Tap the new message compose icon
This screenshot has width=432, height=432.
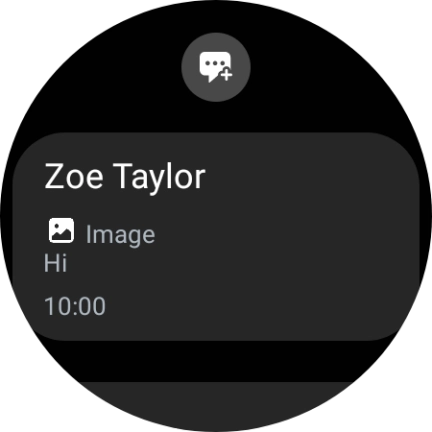(x=216, y=67)
